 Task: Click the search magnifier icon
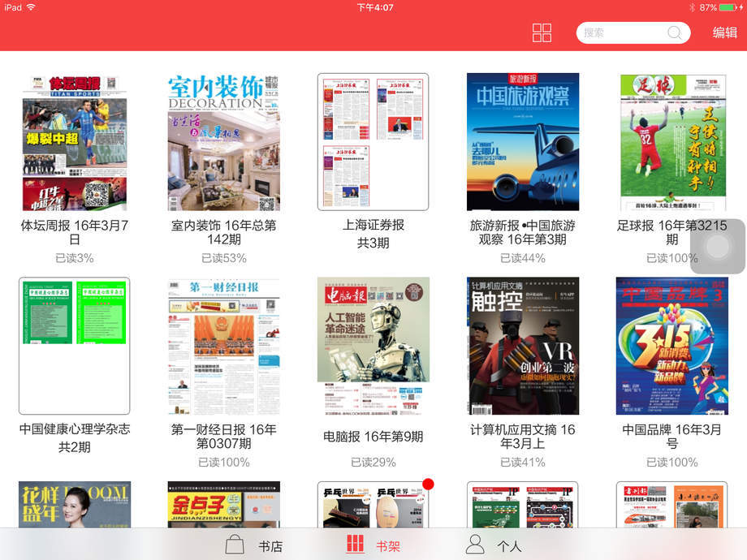(674, 32)
